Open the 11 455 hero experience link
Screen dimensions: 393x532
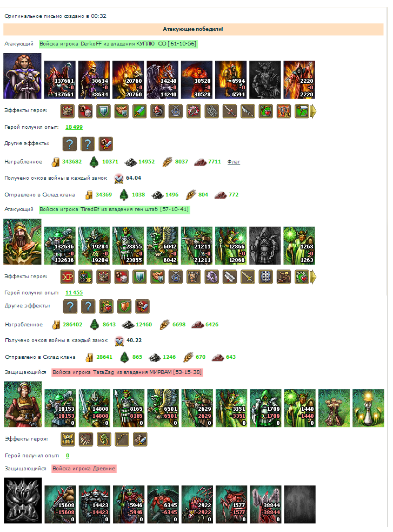[x=74, y=292]
